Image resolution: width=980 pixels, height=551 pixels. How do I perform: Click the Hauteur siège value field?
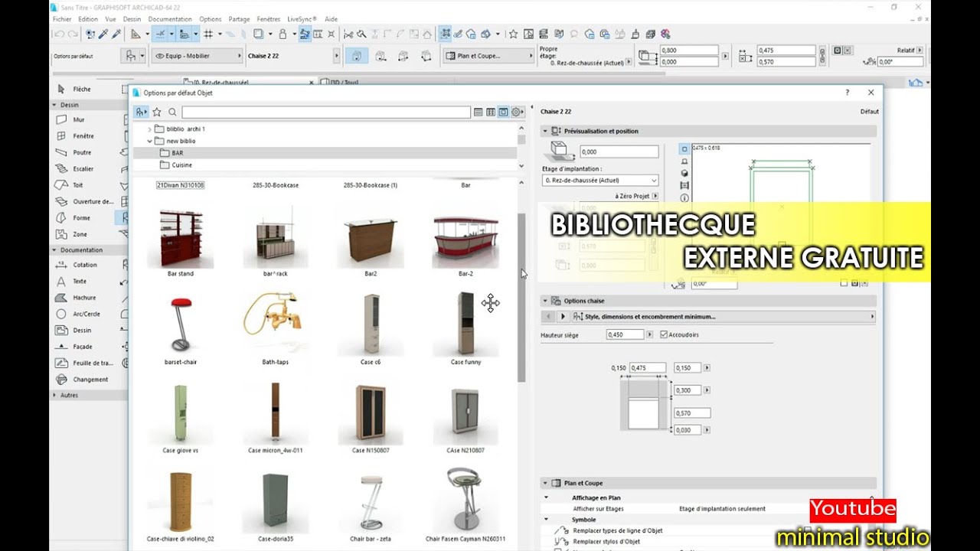[624, 334]
